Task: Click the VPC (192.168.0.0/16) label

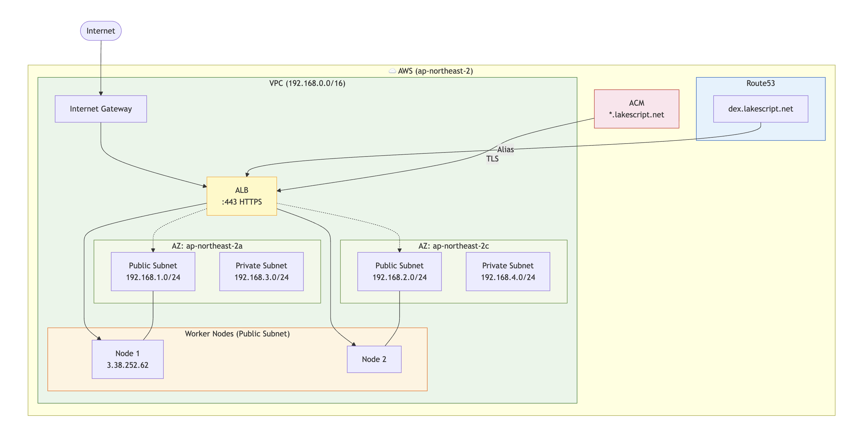Action: (x=307, y=83)
